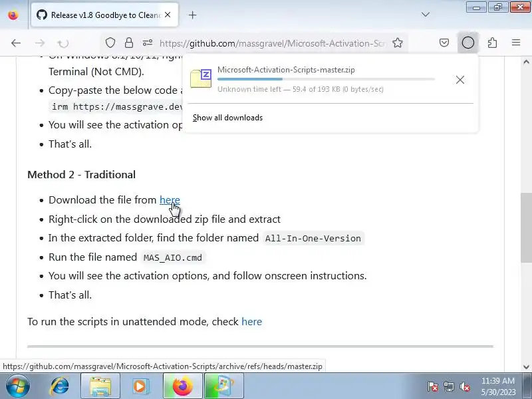
Task: Follow the 'here' download file link
Action: click(170, 200)
